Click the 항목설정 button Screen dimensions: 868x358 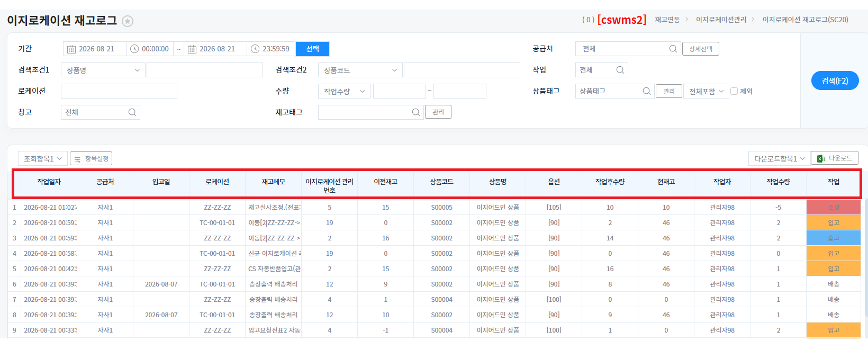(x=91, y=158)
